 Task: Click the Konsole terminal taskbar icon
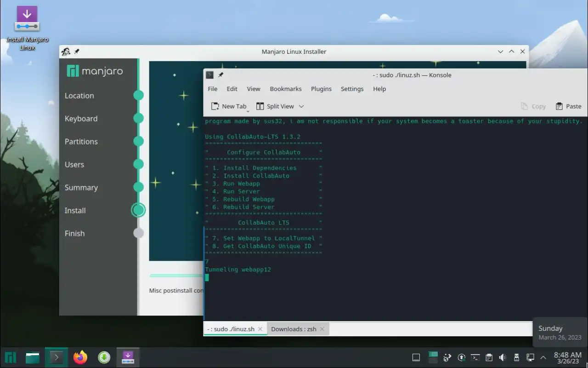[x=57, y=357]
